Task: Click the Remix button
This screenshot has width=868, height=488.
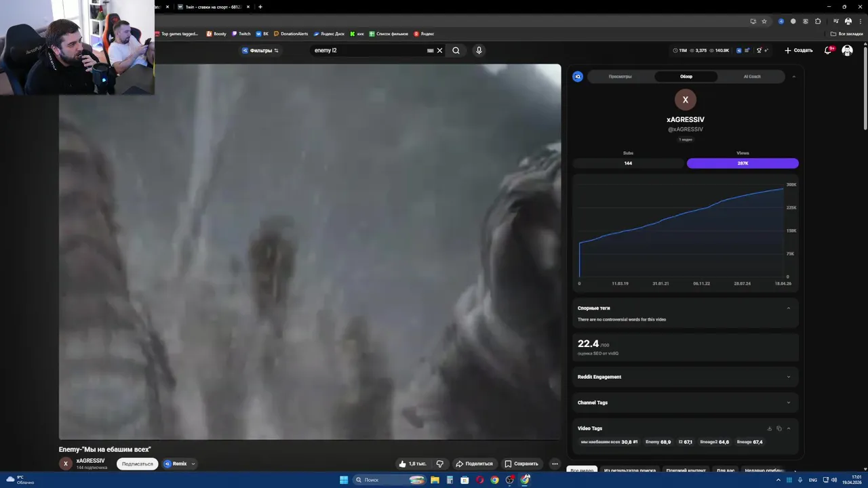Action: click(x=175, y=464)
